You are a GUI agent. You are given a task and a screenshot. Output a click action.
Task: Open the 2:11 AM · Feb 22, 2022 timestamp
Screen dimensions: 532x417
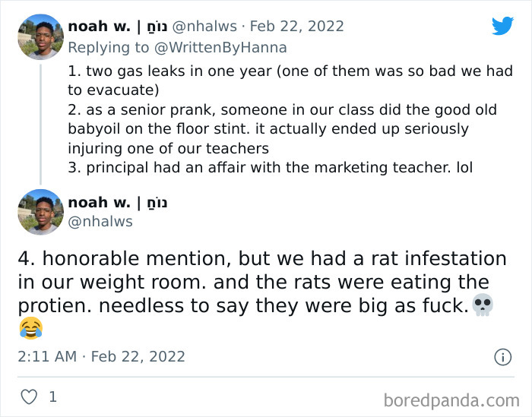[101, 356]
